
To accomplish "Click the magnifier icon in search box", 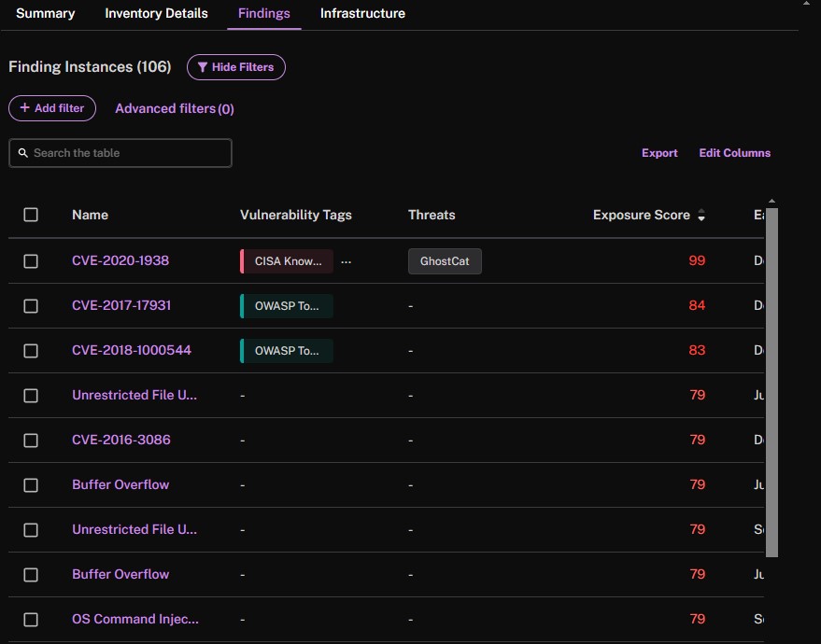I will [x=23, y=153].
